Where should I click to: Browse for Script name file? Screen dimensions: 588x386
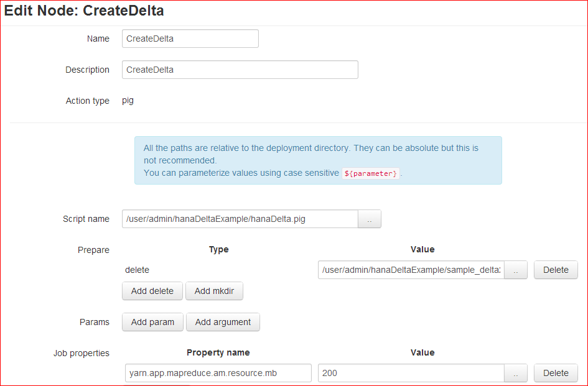370,219
